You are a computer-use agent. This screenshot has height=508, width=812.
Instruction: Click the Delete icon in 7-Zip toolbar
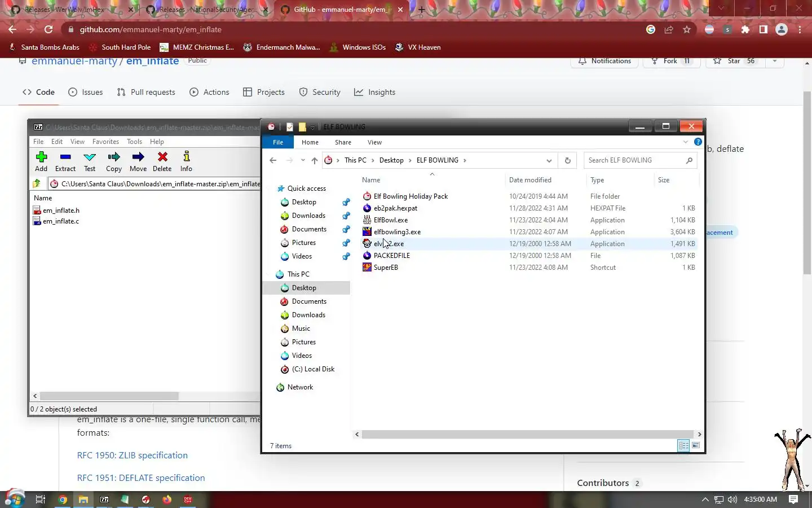click(162, 161)
